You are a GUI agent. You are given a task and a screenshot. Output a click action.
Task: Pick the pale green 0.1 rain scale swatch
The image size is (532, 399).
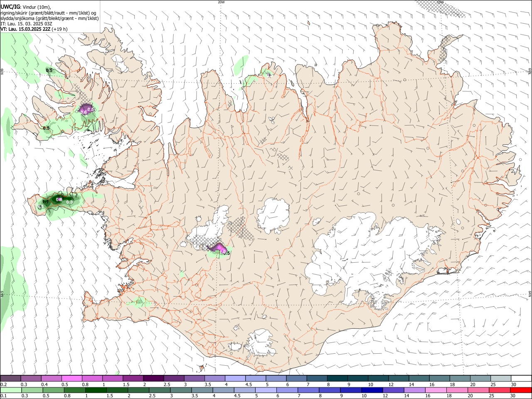pos(11,390)
